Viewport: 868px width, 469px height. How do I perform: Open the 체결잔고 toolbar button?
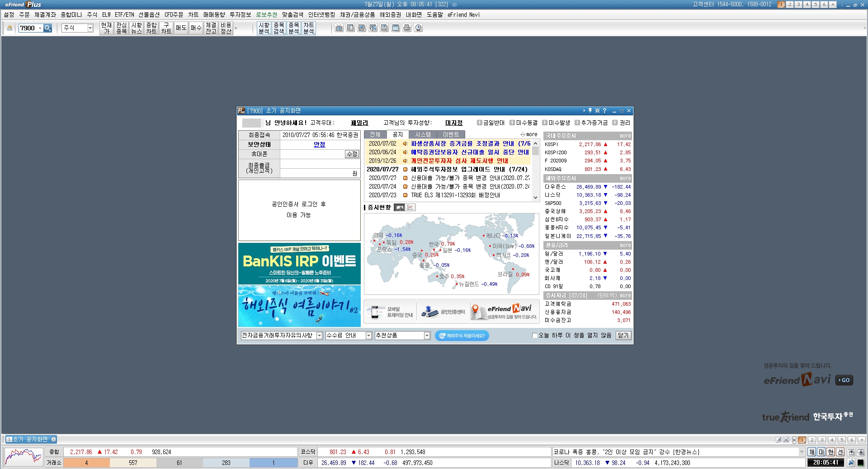pos(211,28)
